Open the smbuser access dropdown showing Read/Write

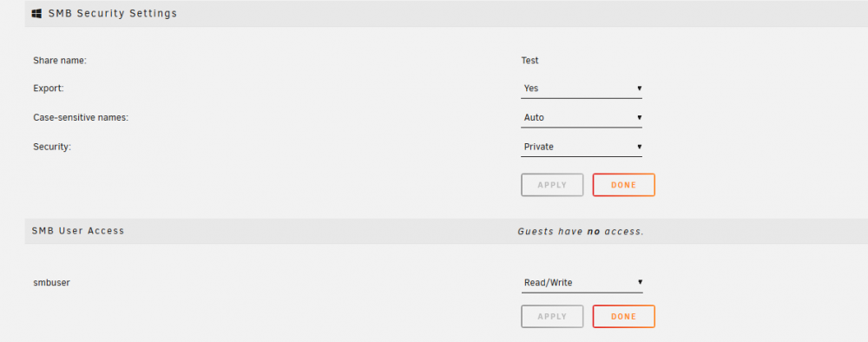point(582,283)
